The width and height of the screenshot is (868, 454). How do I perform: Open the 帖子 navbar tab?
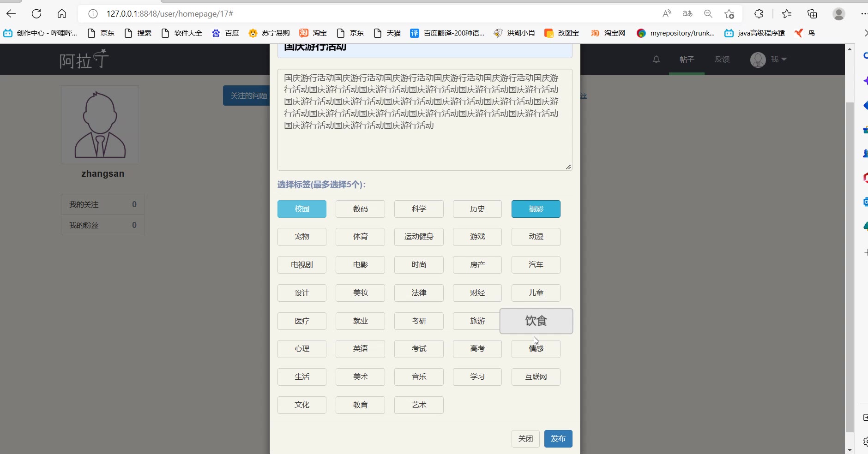[687, 60]
